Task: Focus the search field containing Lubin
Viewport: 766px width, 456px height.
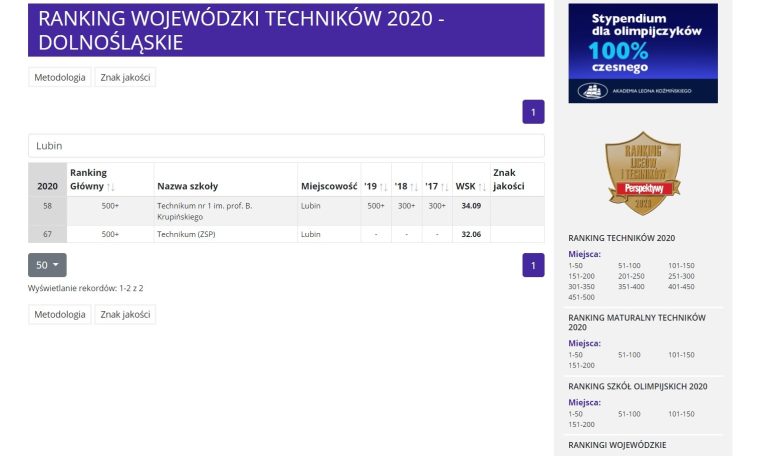Action: 286,145
